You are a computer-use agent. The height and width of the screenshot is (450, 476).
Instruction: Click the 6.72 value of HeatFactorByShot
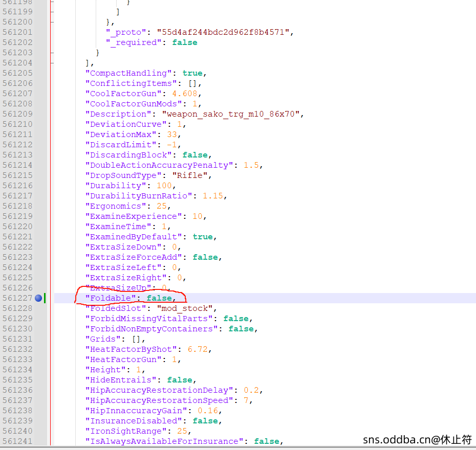(198, 349)
